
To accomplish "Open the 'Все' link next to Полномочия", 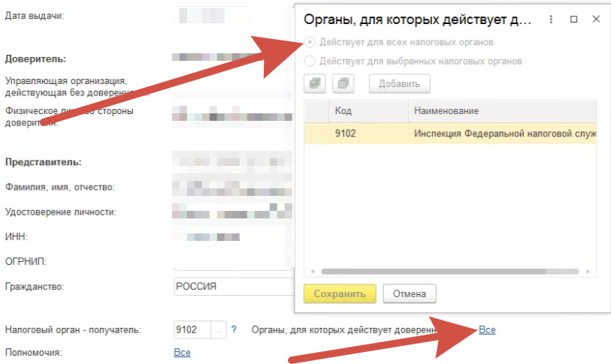I will [x=182, y=352].
